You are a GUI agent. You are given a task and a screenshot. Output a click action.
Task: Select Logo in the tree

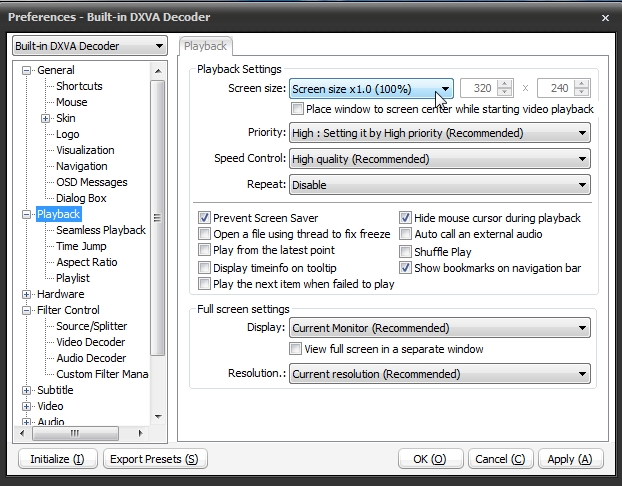point(68,134)
